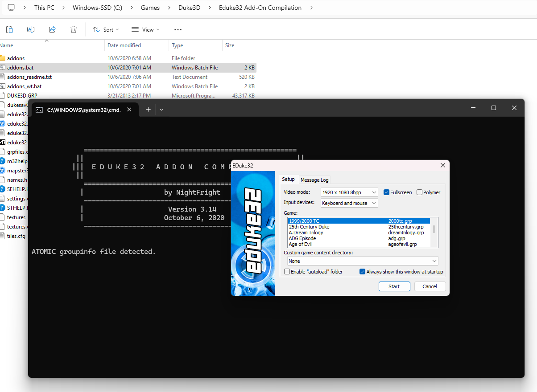This screenshot has width=537, height=392.
Task: Select the blue eduke32 application icon
Action: tap(3, 124)
